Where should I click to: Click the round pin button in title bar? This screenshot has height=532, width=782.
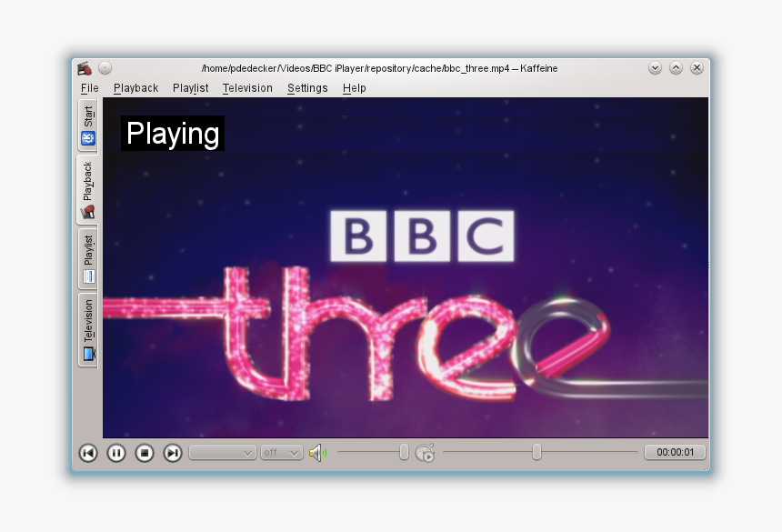point(105,68)
